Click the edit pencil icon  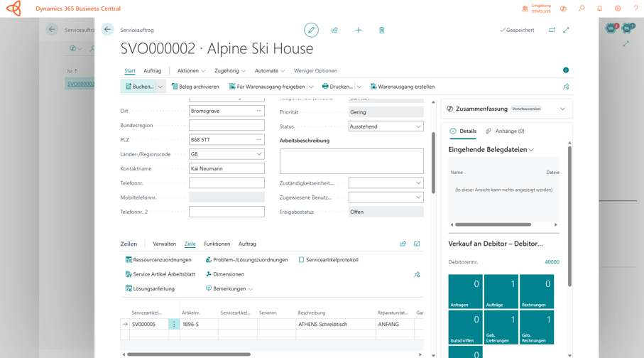311,30
